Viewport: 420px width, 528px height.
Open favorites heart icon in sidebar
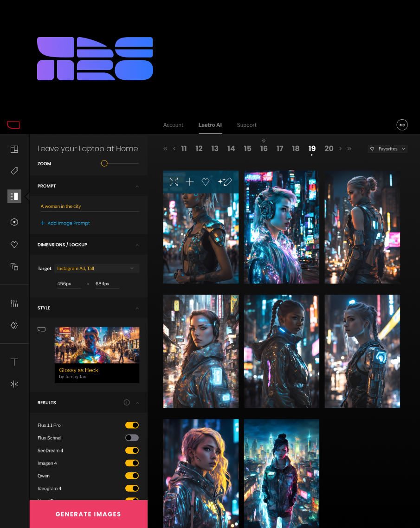[14, 245]
